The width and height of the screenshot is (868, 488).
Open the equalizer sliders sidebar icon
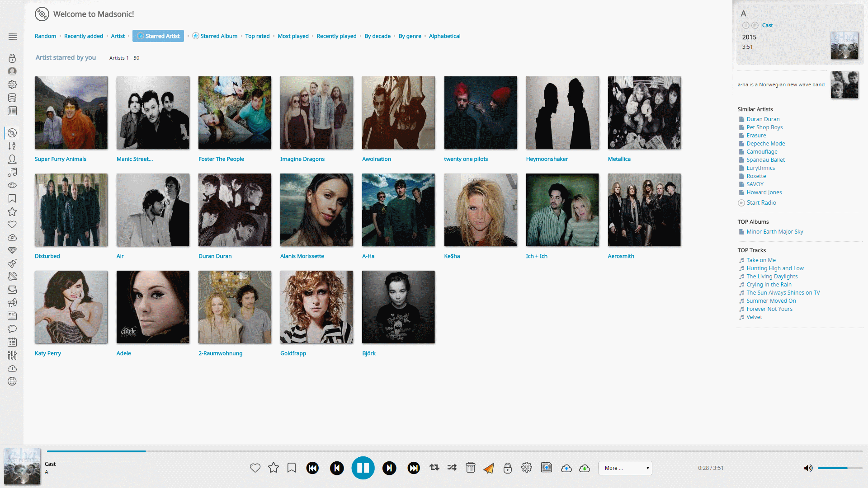[x=12, y=355]
